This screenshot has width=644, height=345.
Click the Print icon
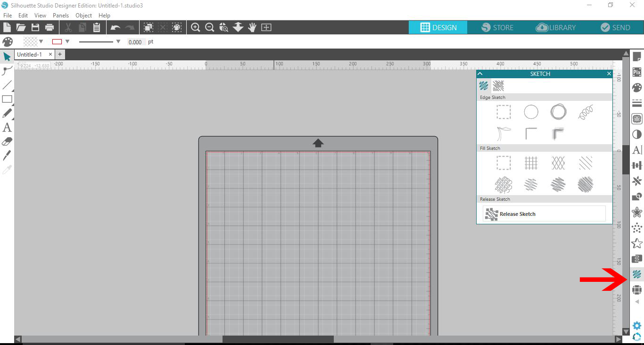pos(50,27)
